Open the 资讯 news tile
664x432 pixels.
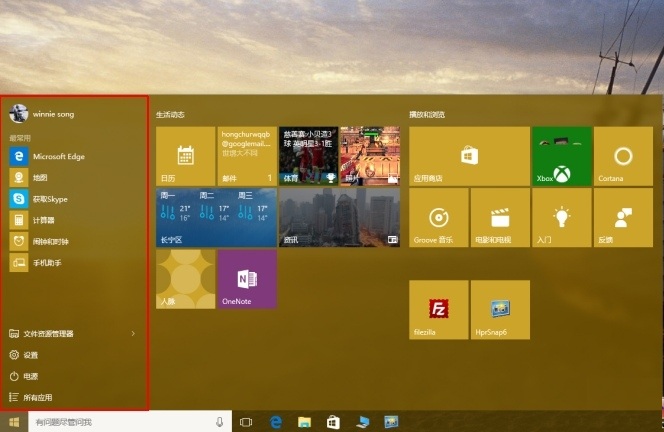(x=339, y=217)
